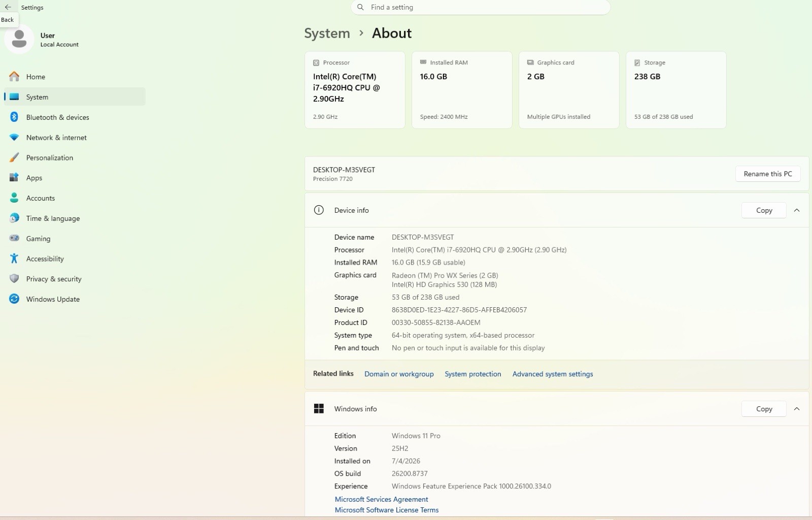Click Version value 25H2
Viewport: 812px width, 520px height.
[400, 448]
